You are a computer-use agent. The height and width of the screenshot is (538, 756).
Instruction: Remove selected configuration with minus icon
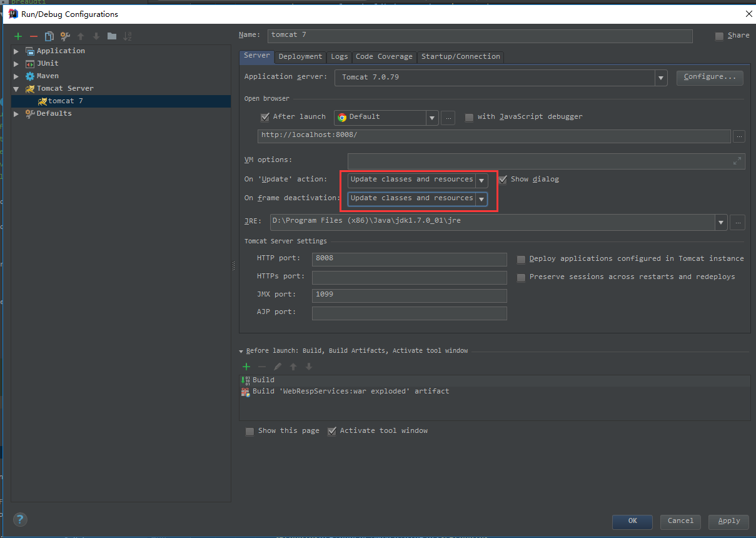pos(34,36)
